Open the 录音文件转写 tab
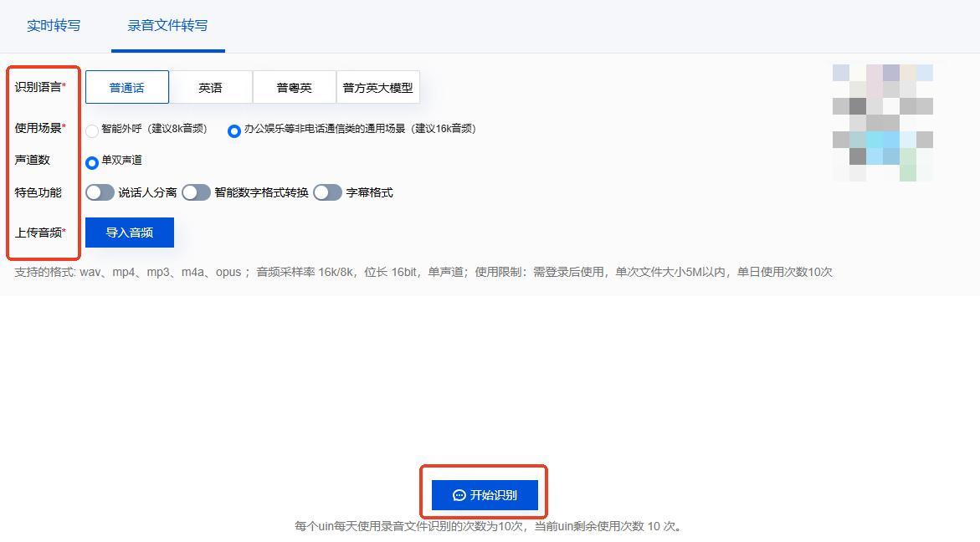The image size is (980, 542). (x=167, y=25)
